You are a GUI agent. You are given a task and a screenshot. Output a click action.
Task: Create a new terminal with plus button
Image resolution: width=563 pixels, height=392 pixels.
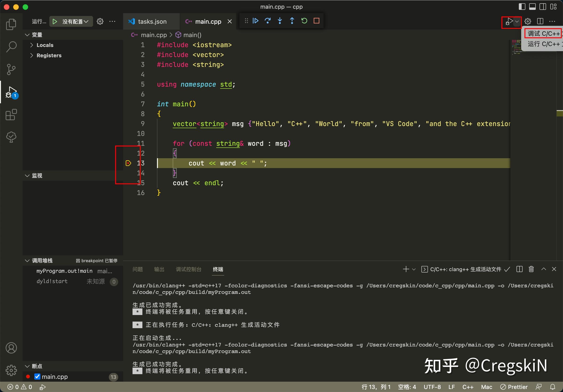(406, 269)
